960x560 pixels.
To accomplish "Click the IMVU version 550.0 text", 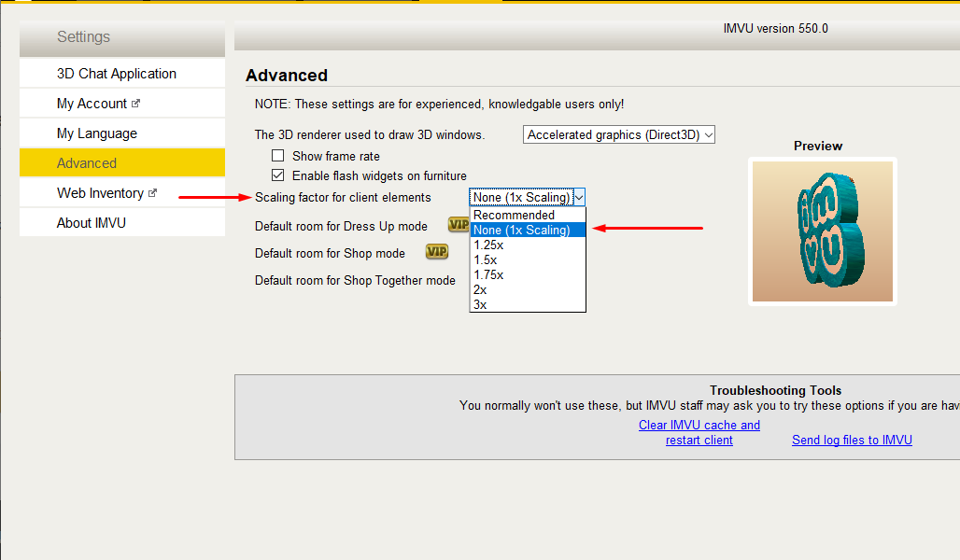I will pos(775,29).
